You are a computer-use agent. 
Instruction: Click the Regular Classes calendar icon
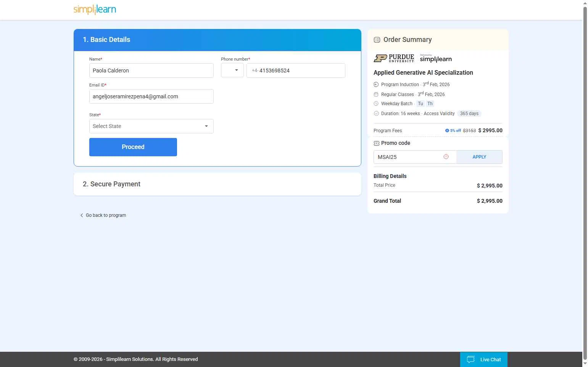[376, 95]
